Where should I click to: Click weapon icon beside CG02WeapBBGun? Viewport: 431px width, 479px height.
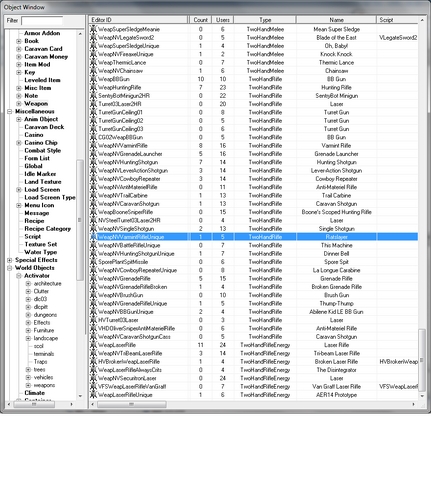(x=93, y=137)
